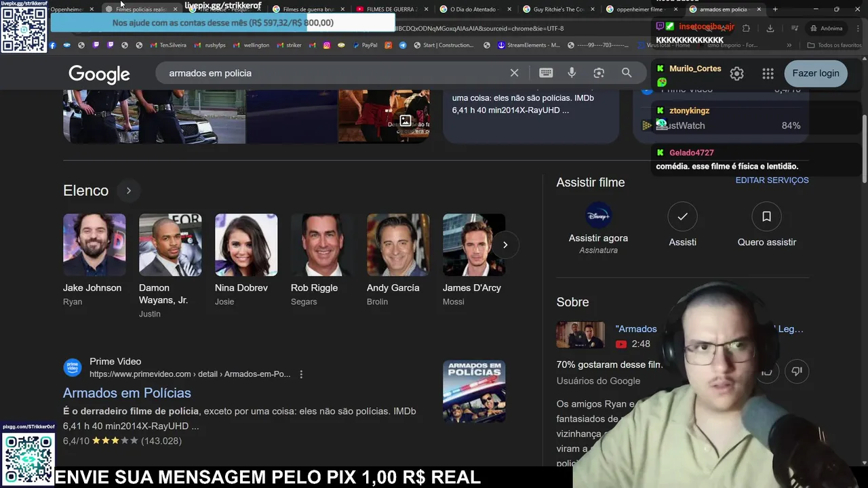The width and height of the screenshot is (868, 488).
Task: Open the Disney+ Assistir agora icon
Action: (x=598, y=216)
